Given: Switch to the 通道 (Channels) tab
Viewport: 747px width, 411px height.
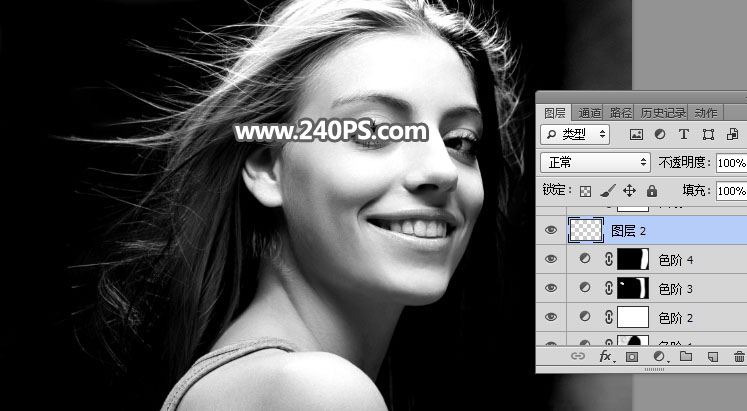Looking at the screenshot, I should (x=589, y=113).
